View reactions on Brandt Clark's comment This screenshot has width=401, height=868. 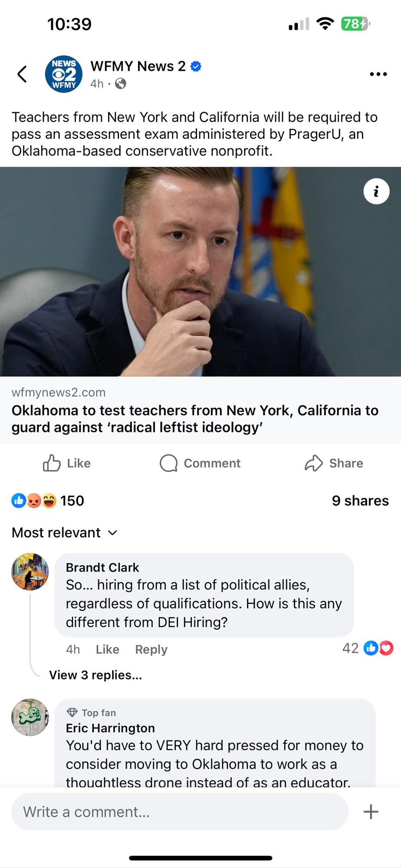point(368,648)
